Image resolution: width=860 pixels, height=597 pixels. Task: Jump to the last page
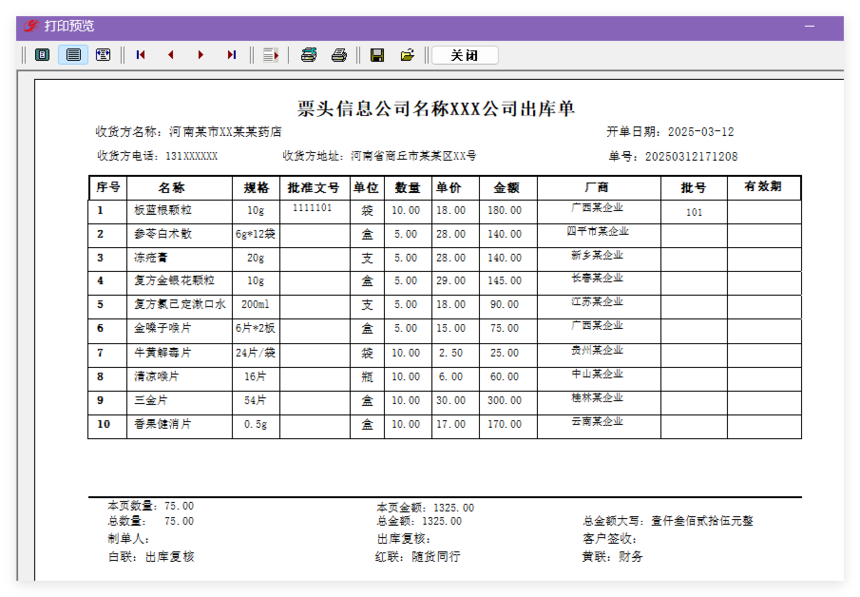click(x=231, y=55)
